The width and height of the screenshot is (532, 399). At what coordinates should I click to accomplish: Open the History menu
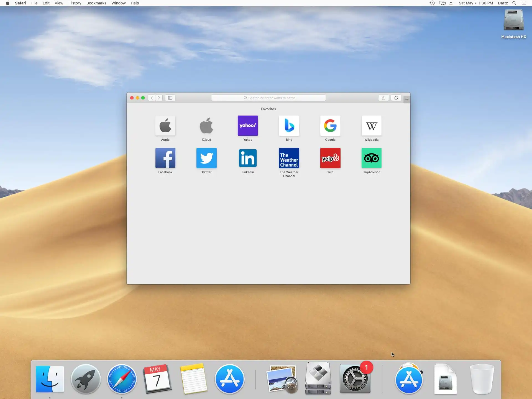tap(75, 3)
